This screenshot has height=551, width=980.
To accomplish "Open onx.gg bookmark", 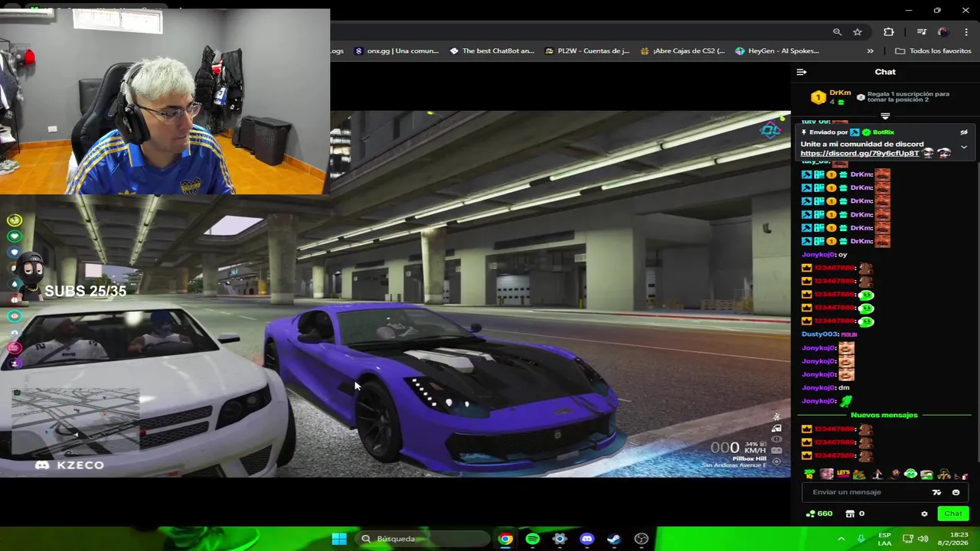I will coord(397,51).
